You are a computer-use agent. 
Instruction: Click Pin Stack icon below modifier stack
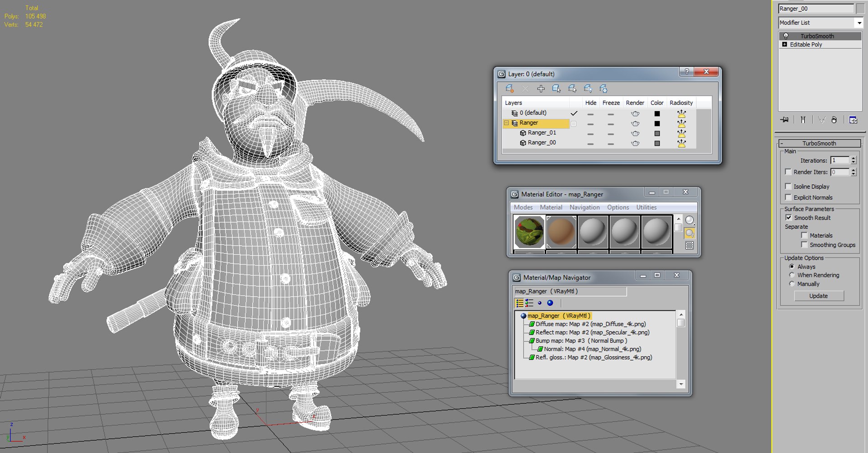(x=784, y=120)
